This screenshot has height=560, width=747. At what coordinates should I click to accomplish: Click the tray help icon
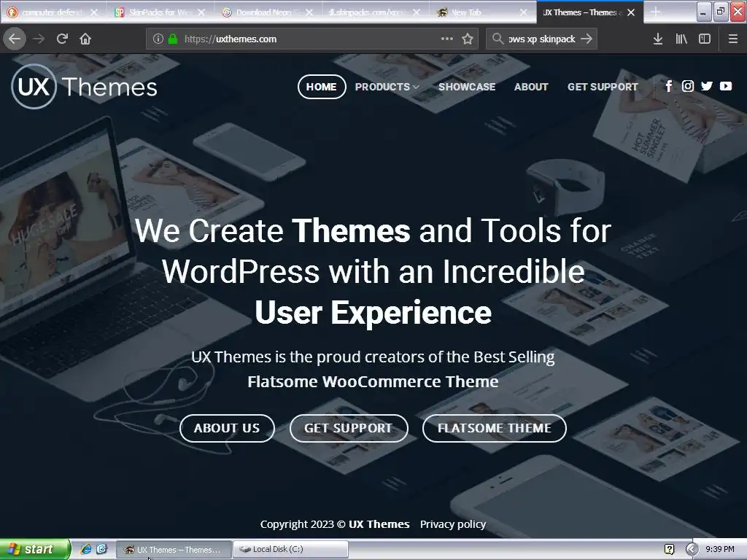pyautogui.click(x=670, y=550)
